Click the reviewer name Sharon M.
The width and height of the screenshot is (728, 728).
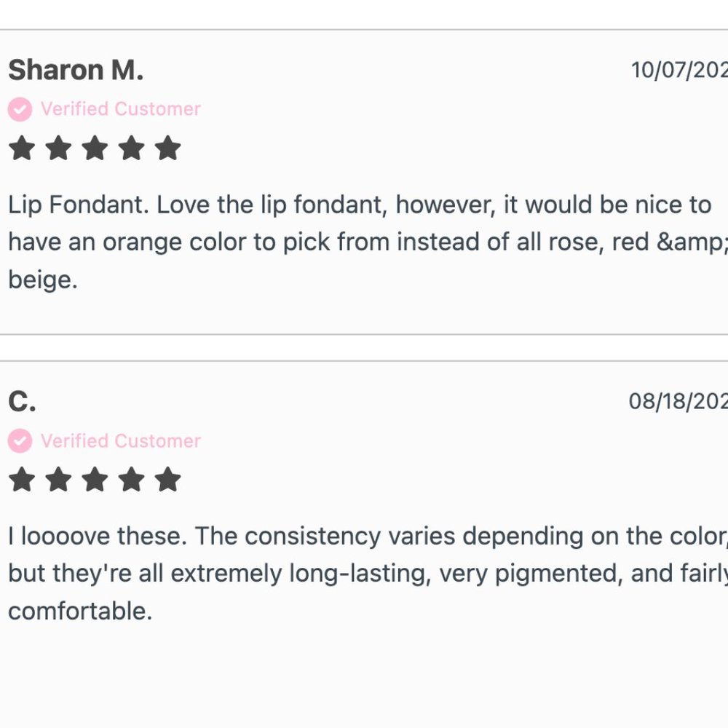[76, 71]
